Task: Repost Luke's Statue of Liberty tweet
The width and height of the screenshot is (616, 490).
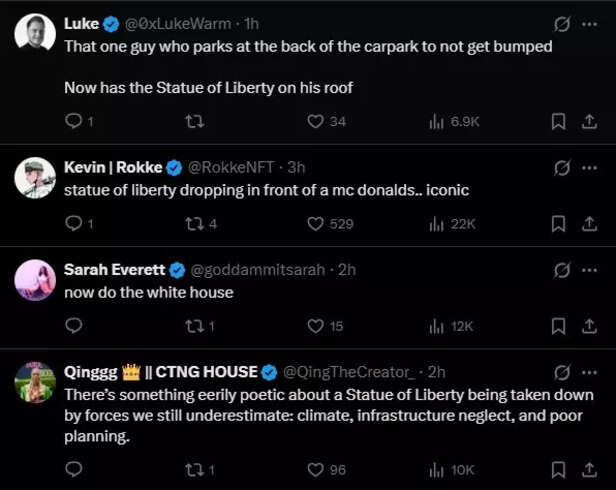Action: click(x=195, y=121)
